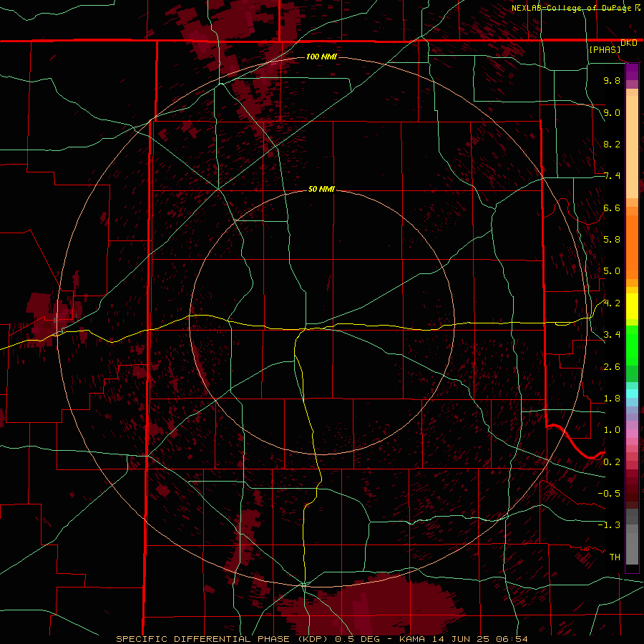Click the cyan band of the color bar
This screenshot has width=644, height=644.
(632, 394)
